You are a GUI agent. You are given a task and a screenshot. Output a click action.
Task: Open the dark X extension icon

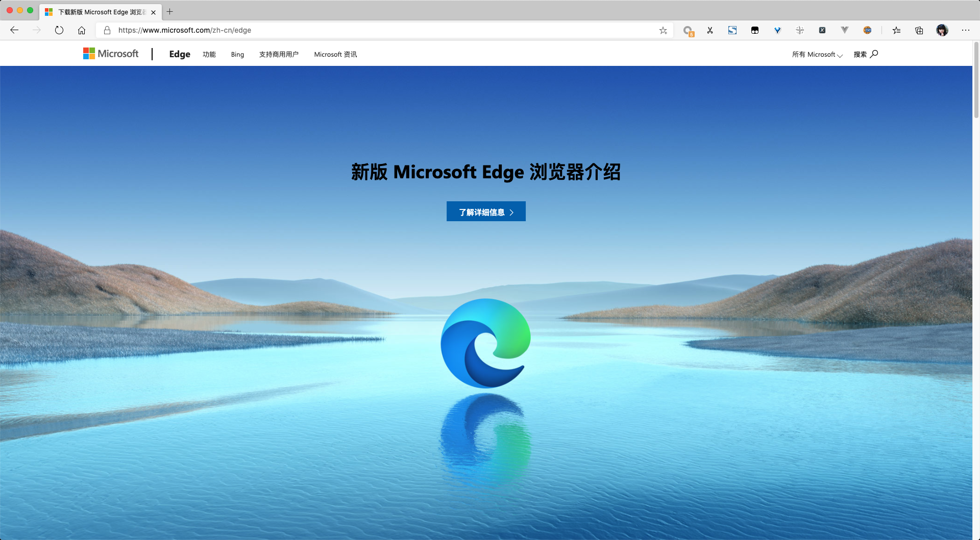[822, 30]
